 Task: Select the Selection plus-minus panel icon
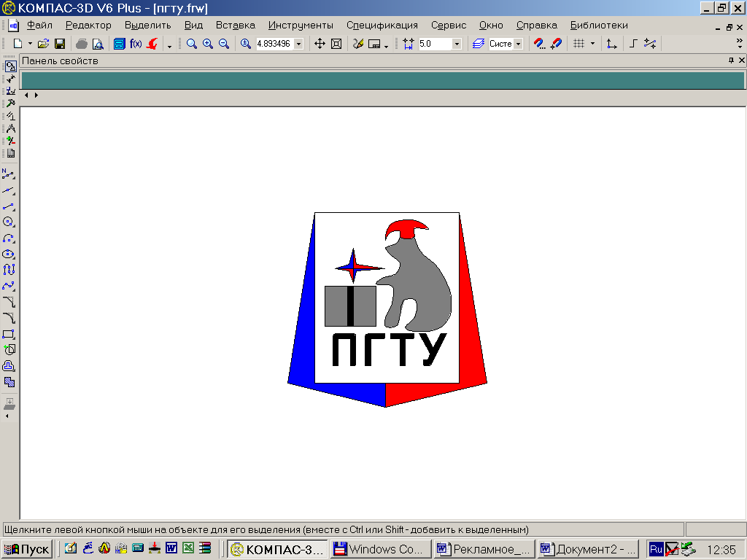tap(10, 141)
